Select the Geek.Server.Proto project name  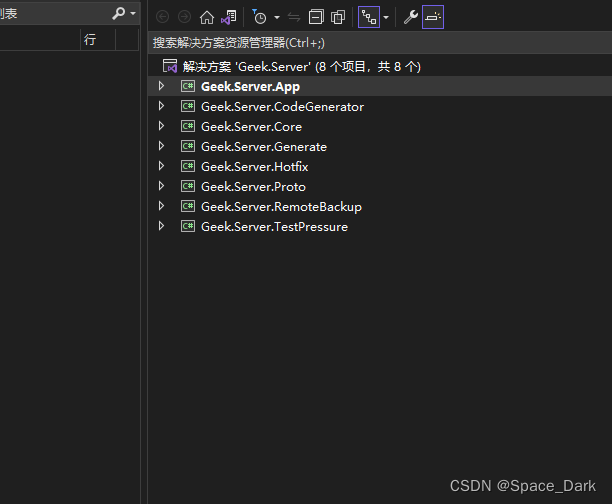[253, 187]
